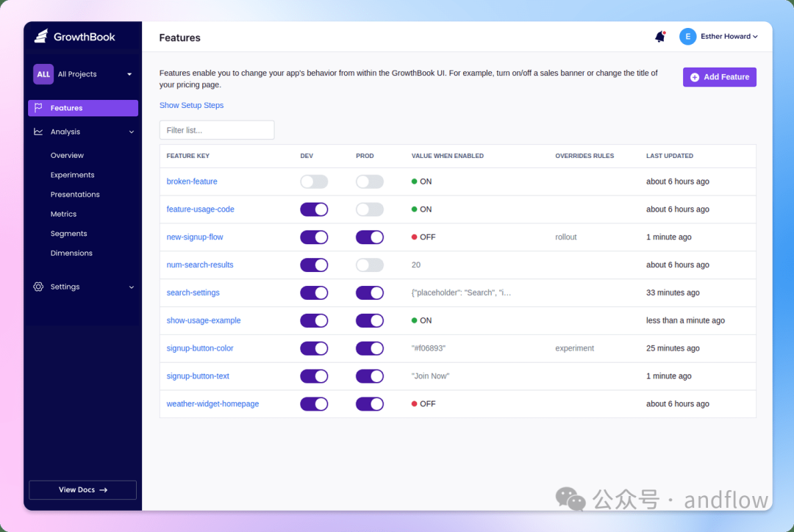Click value 20 for num-search-results

click(x=415, y=265)
